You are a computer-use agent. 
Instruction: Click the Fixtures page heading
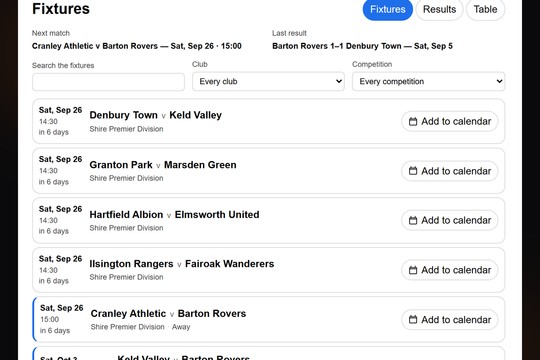pos(61,9)
